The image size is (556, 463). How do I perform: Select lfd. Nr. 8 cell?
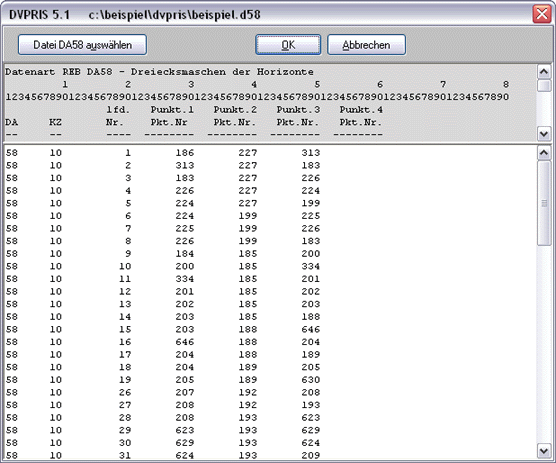click(x=128, y=241)
